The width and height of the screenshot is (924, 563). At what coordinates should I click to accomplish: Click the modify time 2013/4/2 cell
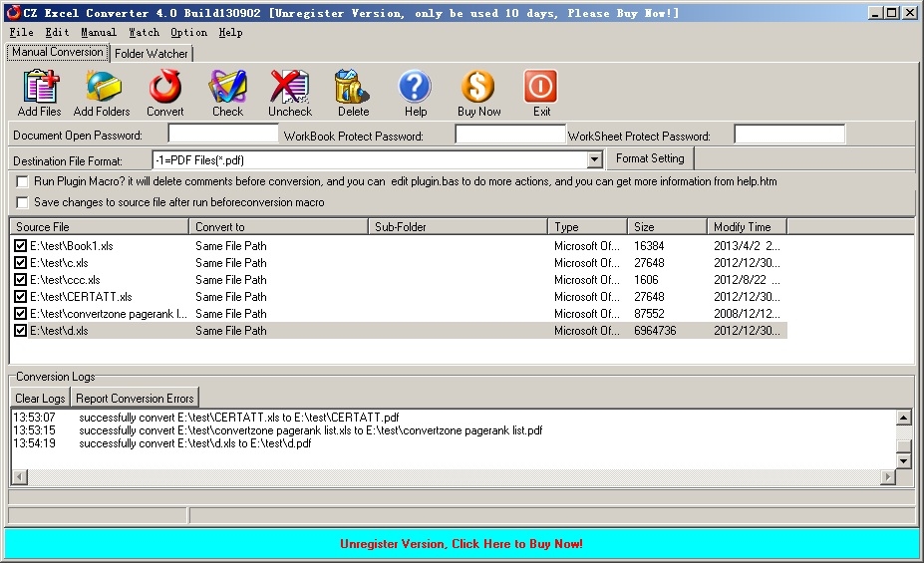pyautogui.click(x=747, y=245)
